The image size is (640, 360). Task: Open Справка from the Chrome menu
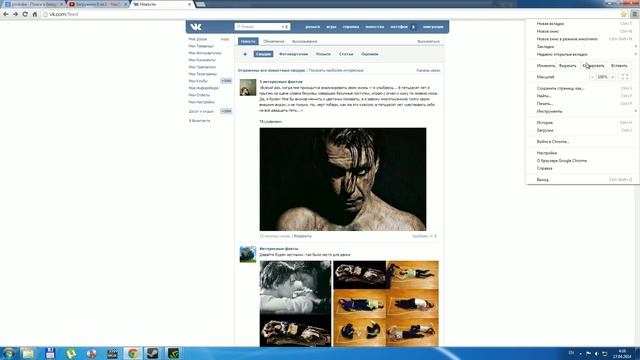pyautogui.click(x=582, y=168)
